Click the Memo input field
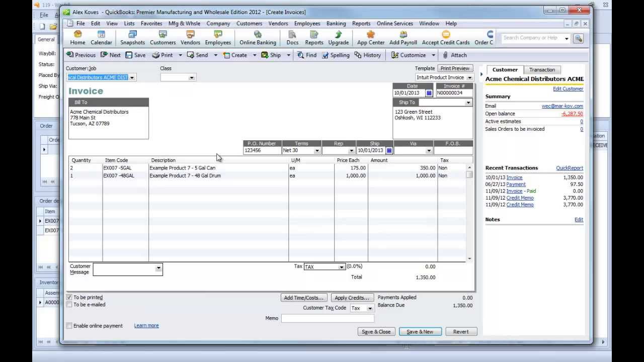 point(328,318)
